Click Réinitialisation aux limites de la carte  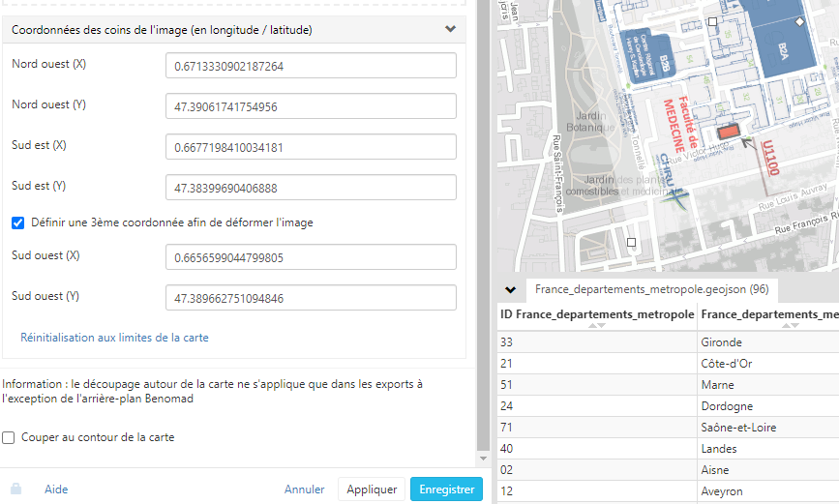[x=114, y=338]
